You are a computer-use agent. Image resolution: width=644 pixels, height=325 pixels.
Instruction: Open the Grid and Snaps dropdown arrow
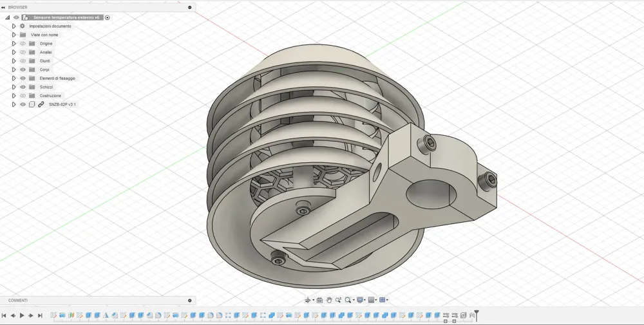coord(376,301)
